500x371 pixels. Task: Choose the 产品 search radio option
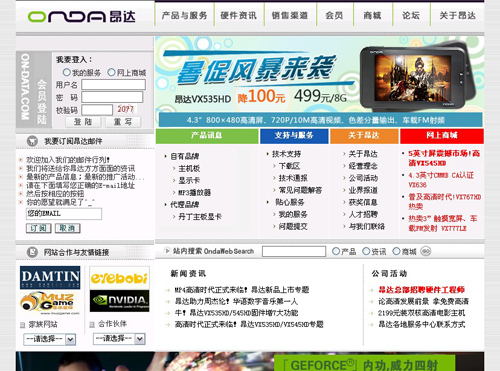(336, 251)
